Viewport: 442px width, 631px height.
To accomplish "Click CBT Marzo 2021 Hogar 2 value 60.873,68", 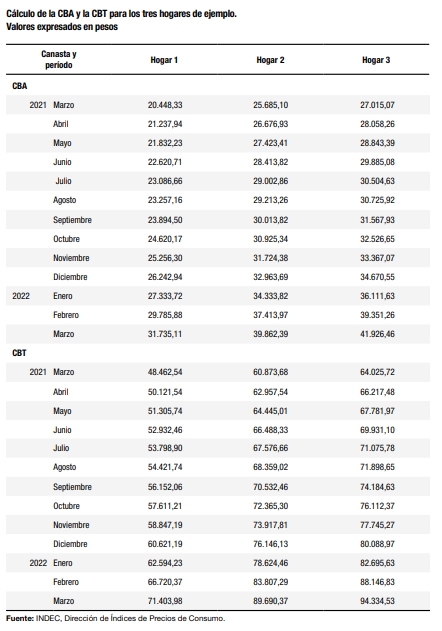I will (271, 372).
